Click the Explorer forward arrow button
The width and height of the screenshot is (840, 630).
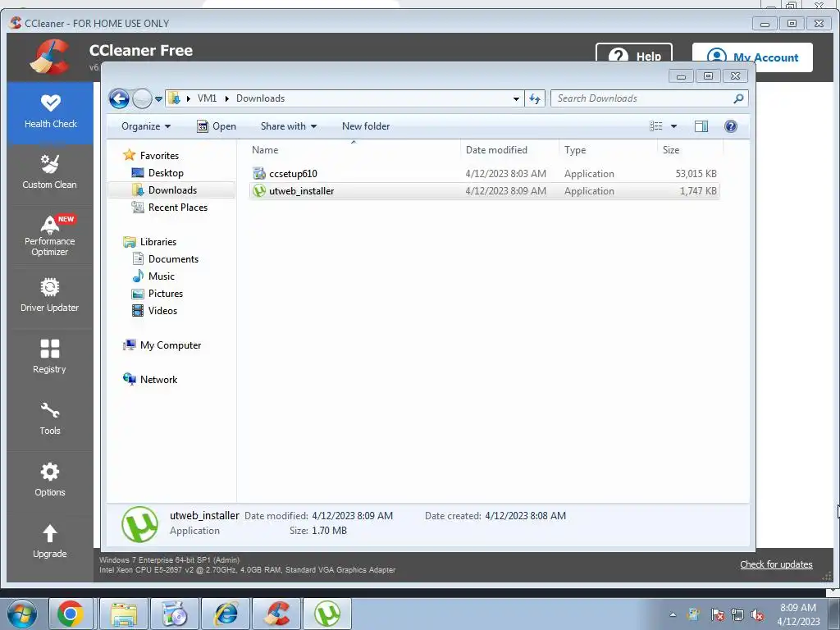(142, 98)
